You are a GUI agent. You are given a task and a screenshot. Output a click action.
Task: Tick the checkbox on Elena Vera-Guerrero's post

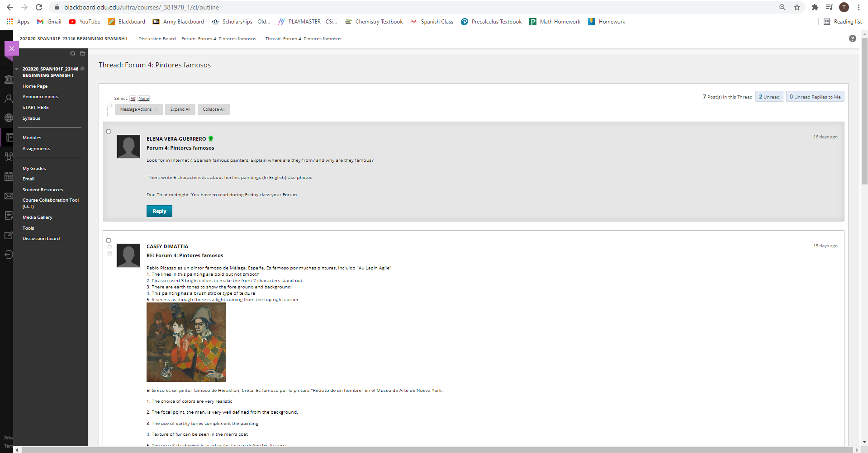[109, 132]
